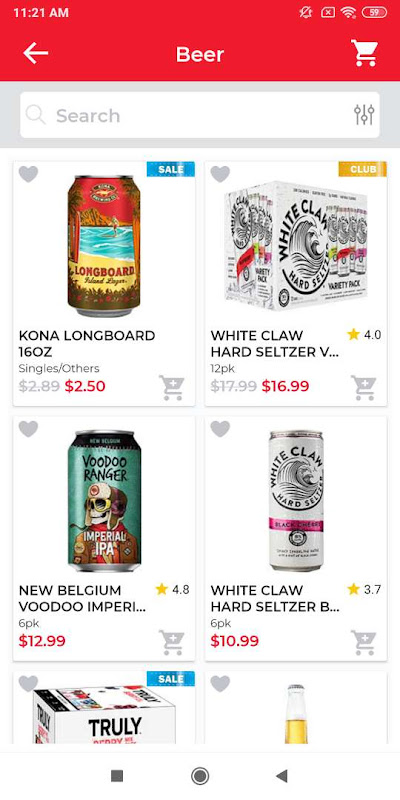Open Kona Longboard can image
The height and width of the screenshot is (800, 400).
[104, 245]
